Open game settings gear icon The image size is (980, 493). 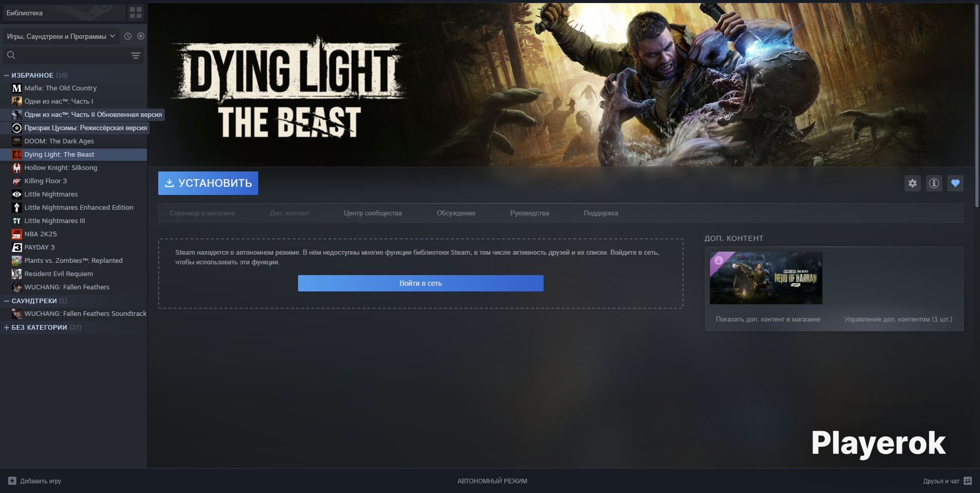913,183
